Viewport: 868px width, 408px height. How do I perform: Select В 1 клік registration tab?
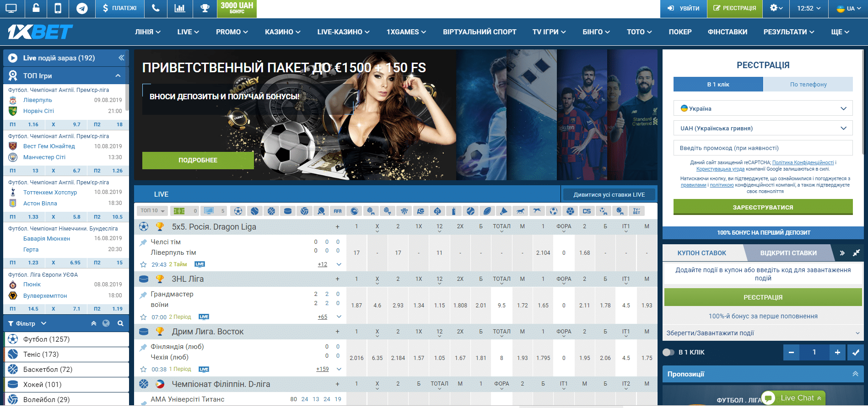(x=718, y=84)
